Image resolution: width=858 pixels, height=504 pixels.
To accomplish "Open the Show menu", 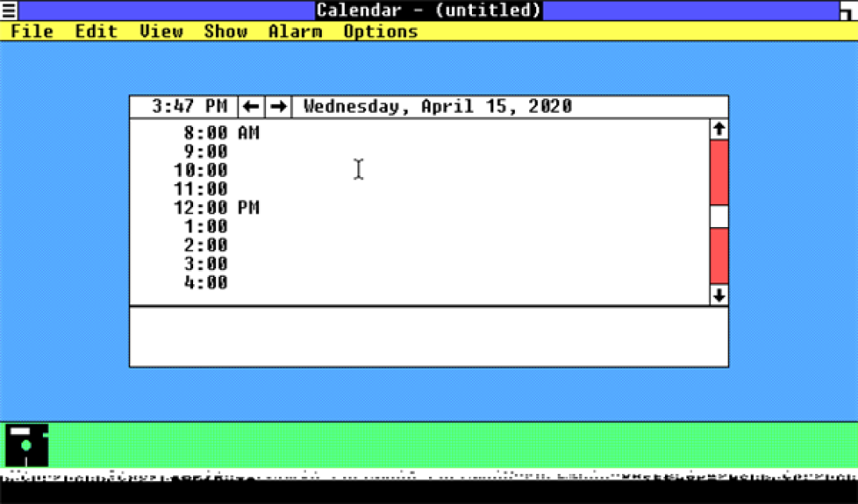I will (226, 31).
